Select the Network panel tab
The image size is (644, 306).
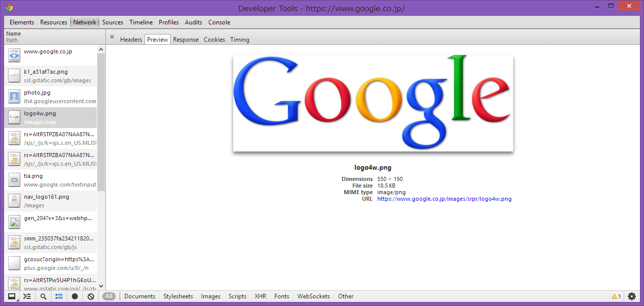85,22
